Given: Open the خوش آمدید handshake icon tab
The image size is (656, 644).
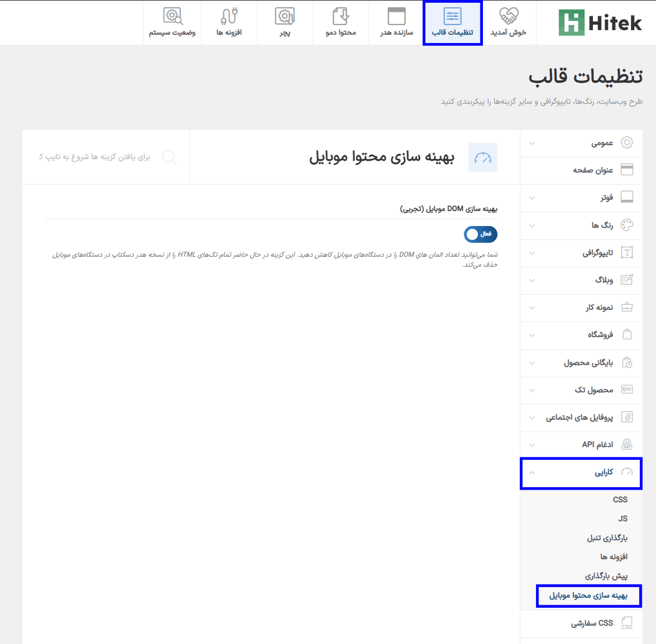Looking at the screenshot, I should pyautogui.click(x=509, y=16).
